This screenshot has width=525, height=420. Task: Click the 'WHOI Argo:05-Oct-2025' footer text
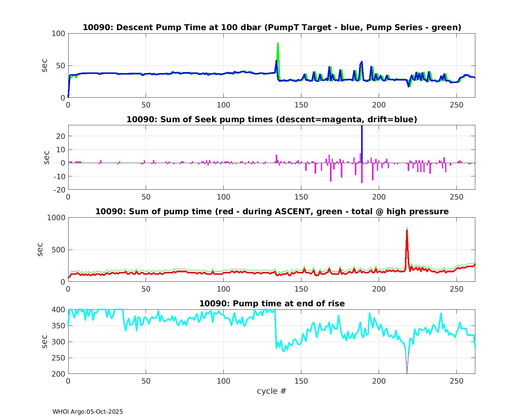coord(87,412)
